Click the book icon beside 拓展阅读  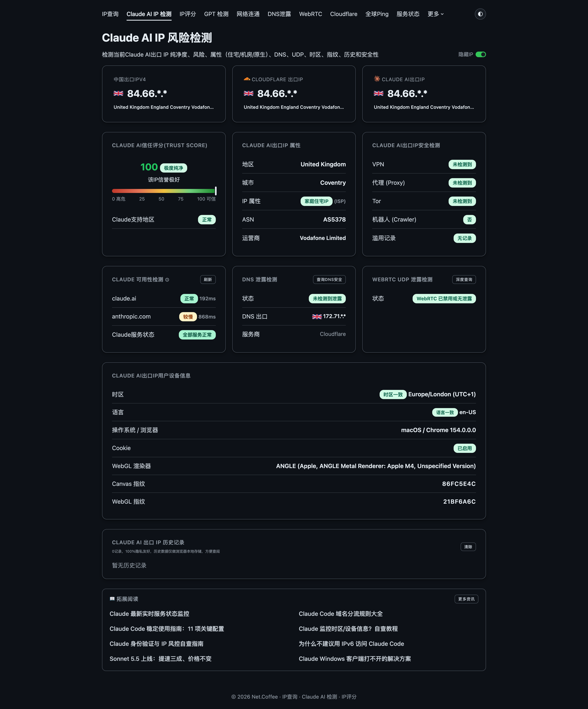(112, 599)
